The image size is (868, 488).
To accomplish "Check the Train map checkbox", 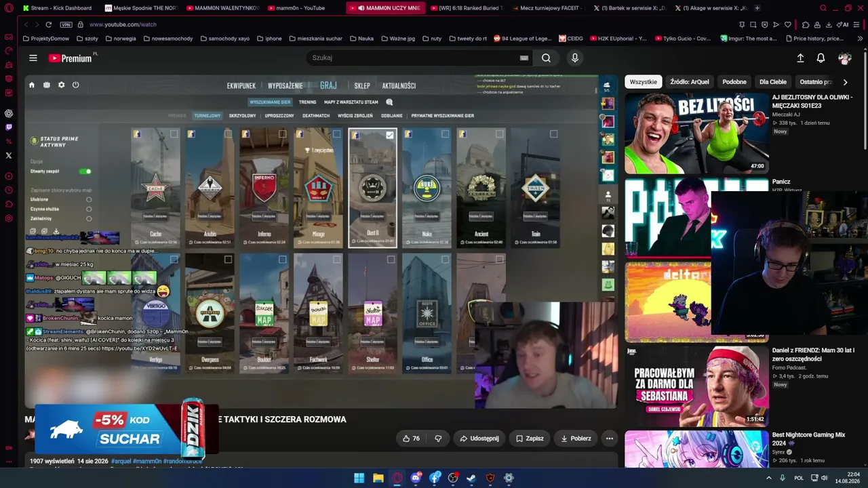I will (x=553, y=134).
